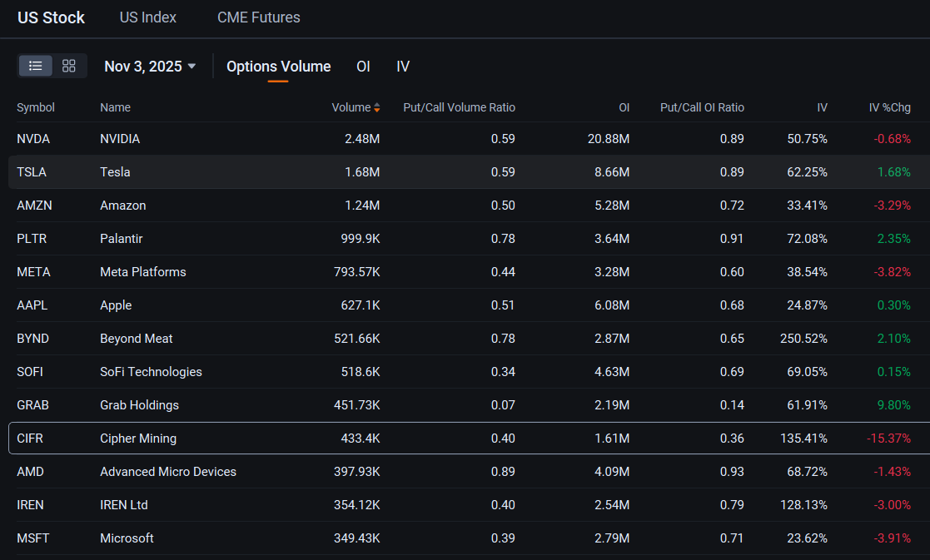Click the MSFT symbol
Screen dimensions: 930x560
point(33,538)
